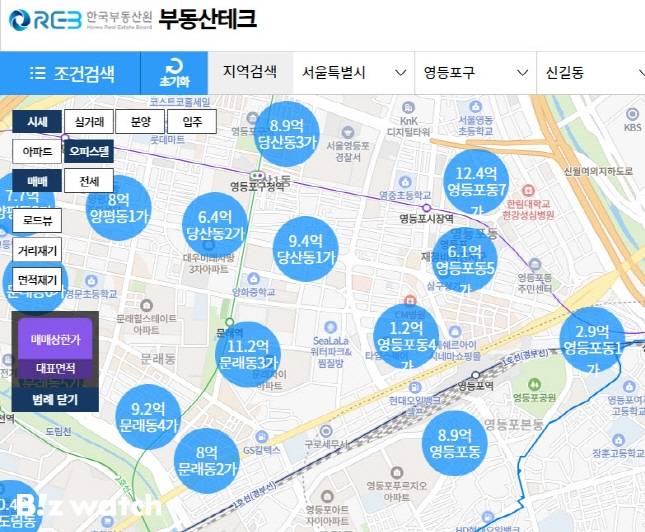Click the 8억 문래동2가 bubble
This screenshot has width=645, height=532.
(x=206, y=461)
